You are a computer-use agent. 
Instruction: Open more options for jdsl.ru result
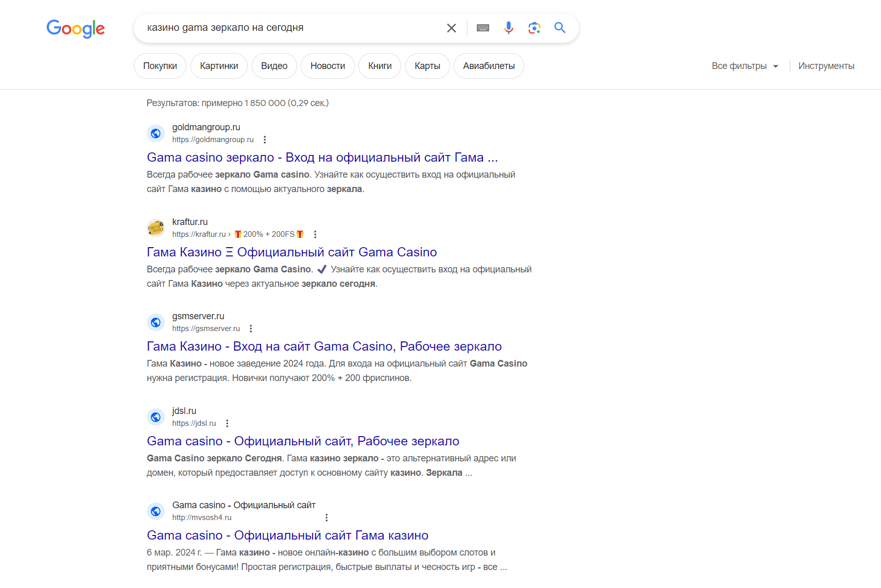click(227, 423)
